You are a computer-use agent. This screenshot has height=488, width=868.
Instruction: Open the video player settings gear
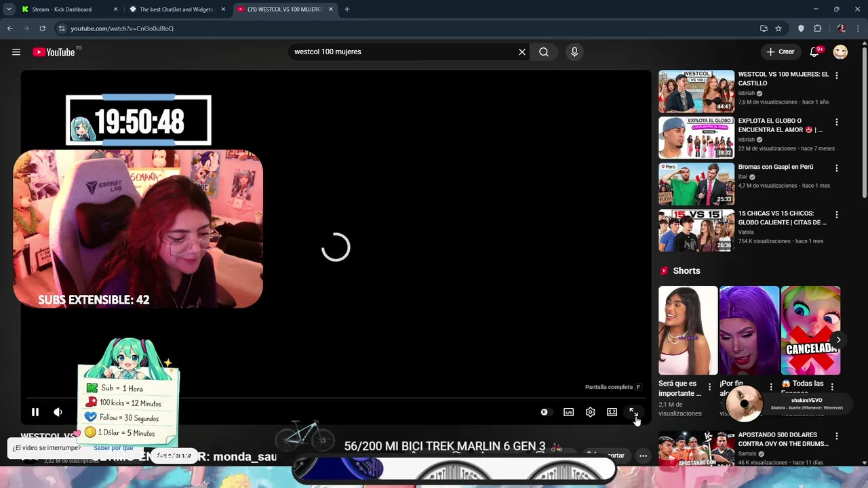[x=590, y=412]
